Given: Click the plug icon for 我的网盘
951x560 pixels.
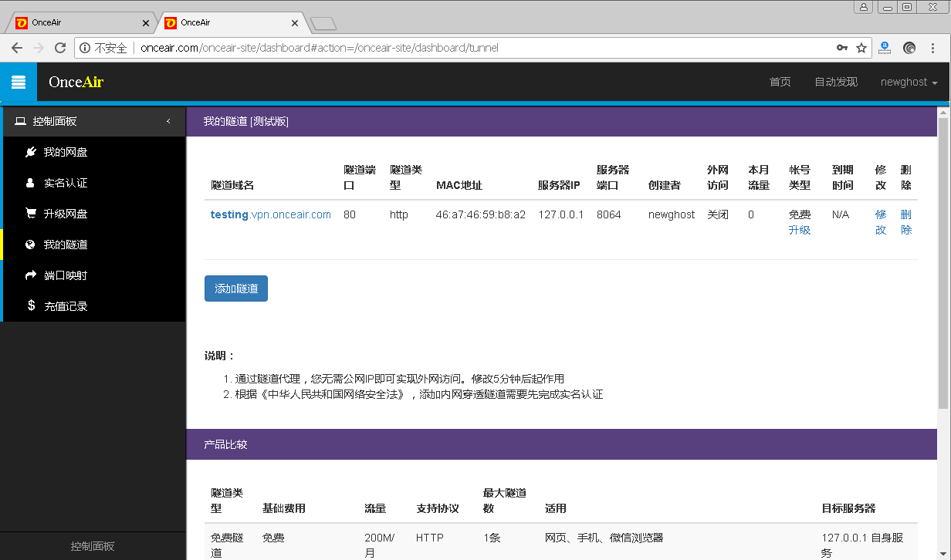Looking at the screenshot, I should pos(30,152).
